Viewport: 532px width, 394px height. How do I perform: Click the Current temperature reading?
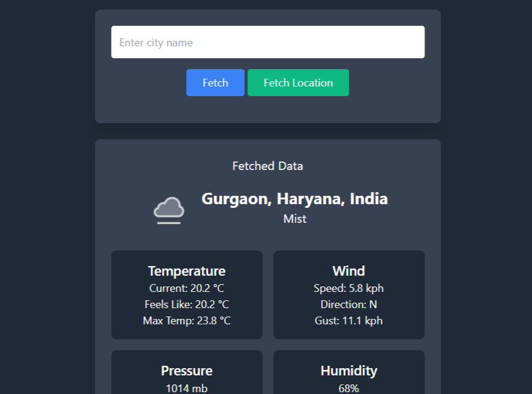[x=186, y=288]
